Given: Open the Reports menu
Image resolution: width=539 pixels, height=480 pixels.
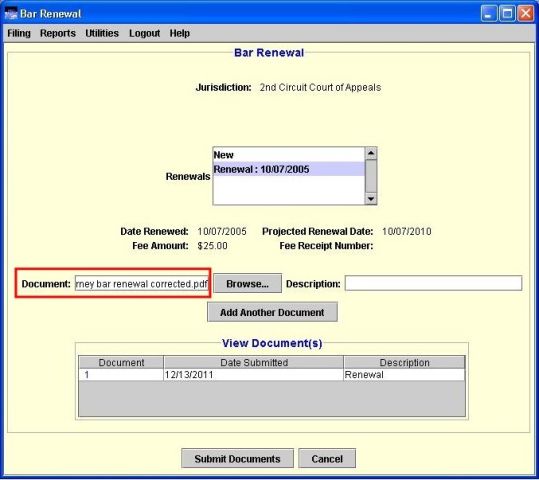Looking at the screenshot, I should pyautogui.click(x=58, y=33).
